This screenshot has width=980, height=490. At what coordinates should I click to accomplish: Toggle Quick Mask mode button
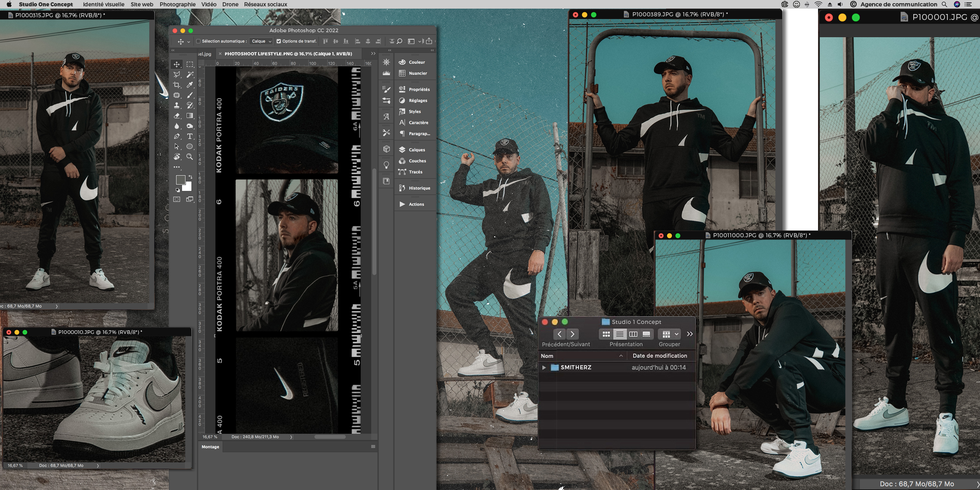click(x=176, y=199)
